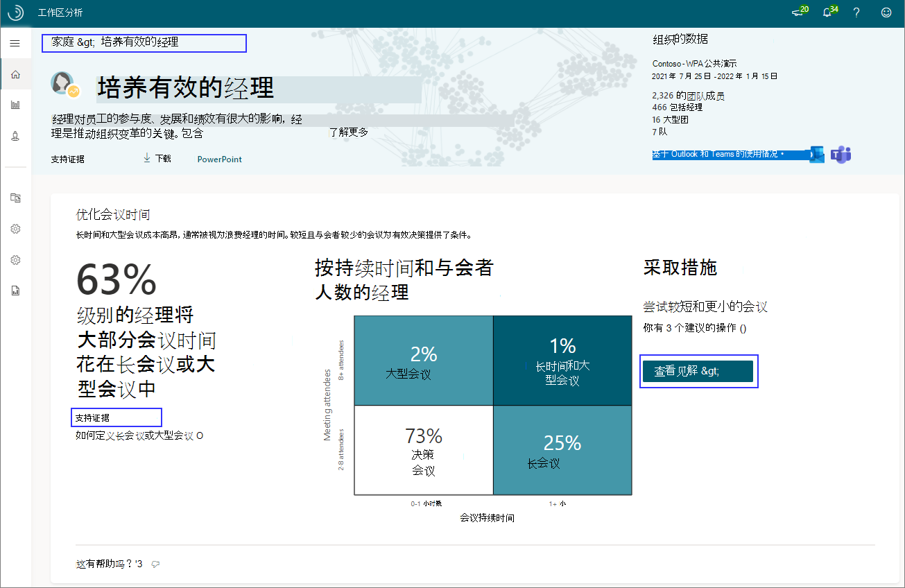
Task: Send feedback via the smiley face icon
Action: coord(886,12)
